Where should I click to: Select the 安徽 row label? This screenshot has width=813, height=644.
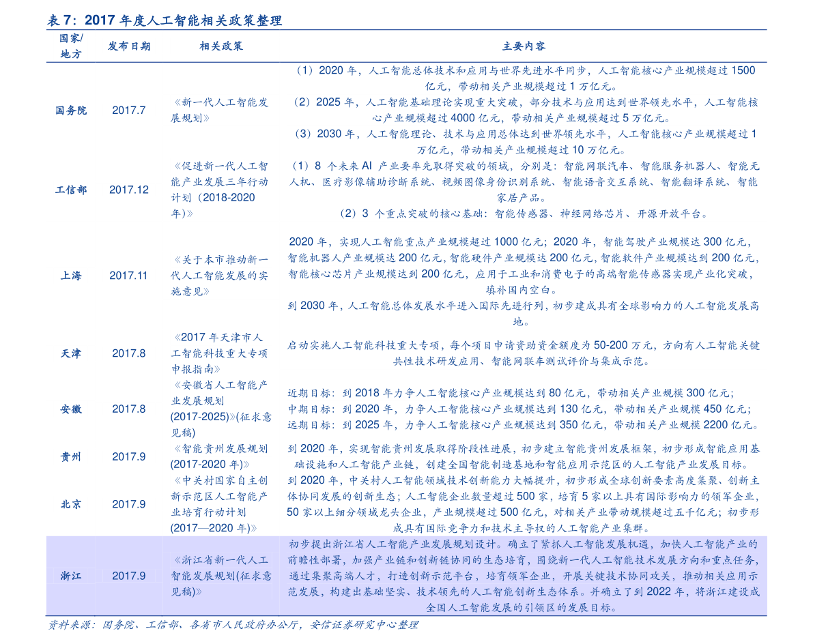click(71, 409)
